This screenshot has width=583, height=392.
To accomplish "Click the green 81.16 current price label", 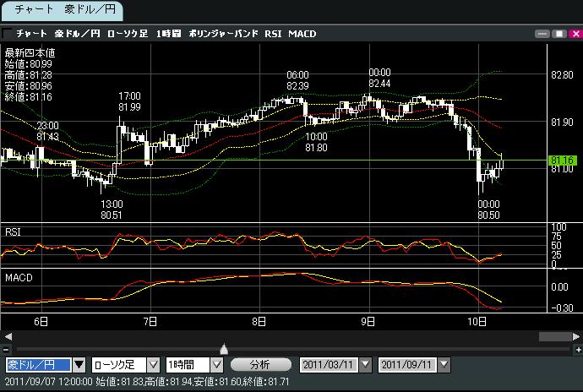I will tap(562, 160).
